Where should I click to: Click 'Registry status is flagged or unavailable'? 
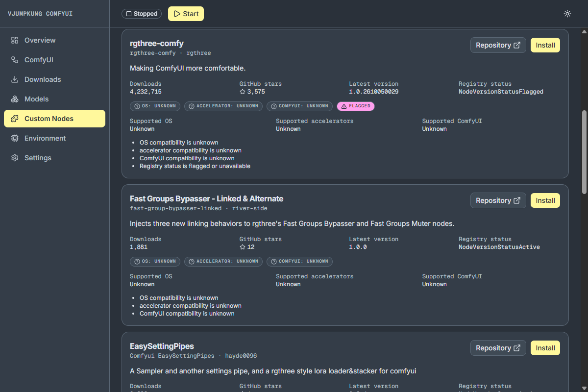(x=195, y=166)
